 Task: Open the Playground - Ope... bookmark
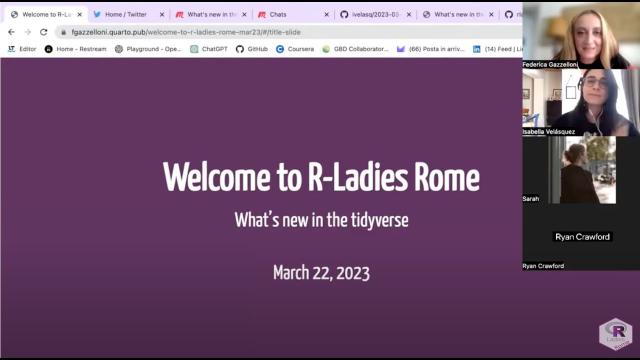coord(148,49)
